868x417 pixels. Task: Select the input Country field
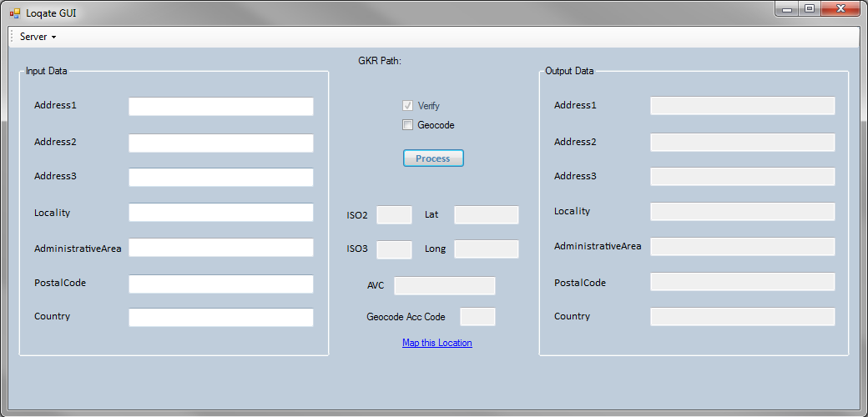pos(221,318)
